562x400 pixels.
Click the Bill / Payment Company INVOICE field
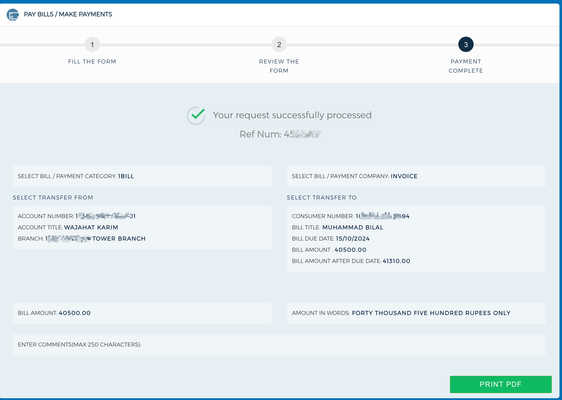pyautogui.click(x=416, y=176)
